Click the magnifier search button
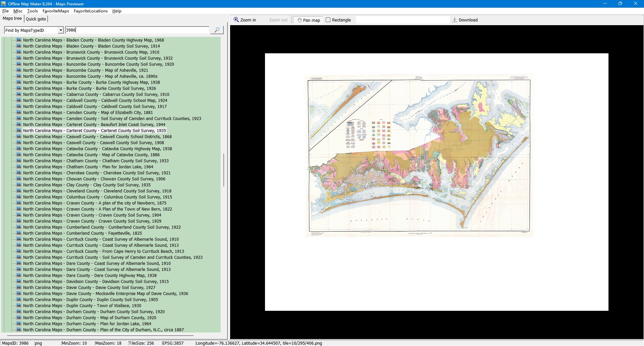 tap(217, 30)
